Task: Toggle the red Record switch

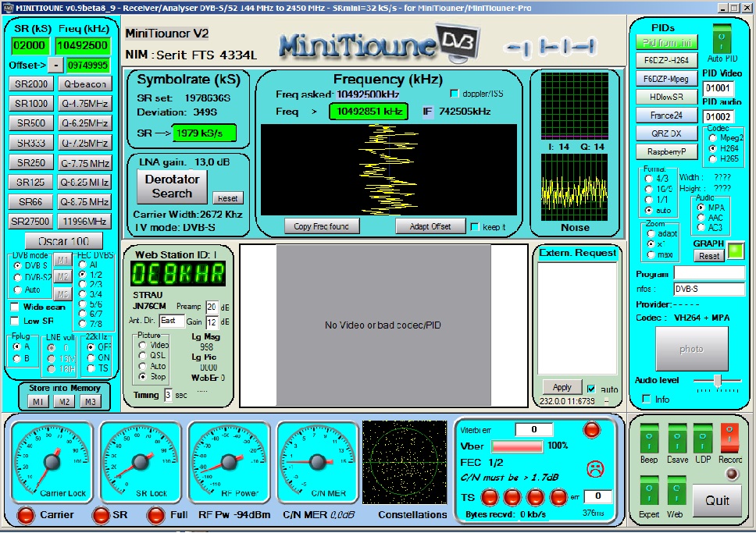Action: (729, 438)
